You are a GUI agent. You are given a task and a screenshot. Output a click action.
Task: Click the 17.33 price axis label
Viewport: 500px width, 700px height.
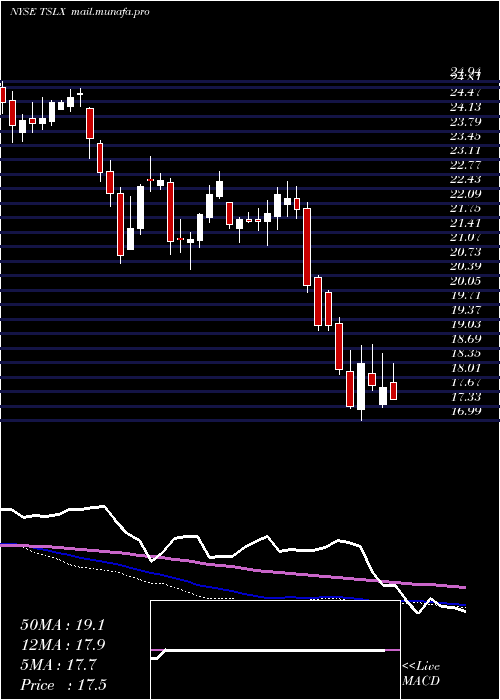tap(465, 397)
